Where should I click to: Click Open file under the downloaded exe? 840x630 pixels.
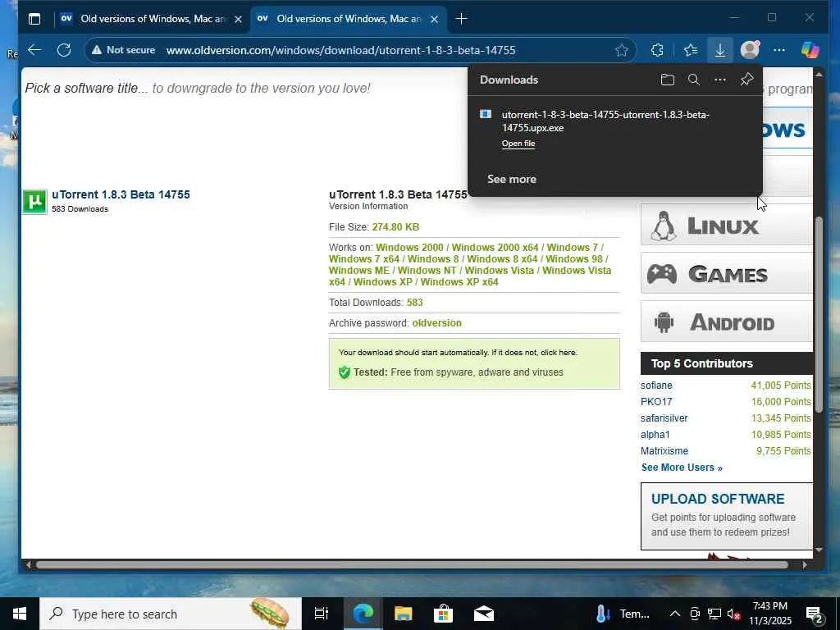(x=518, y=144)
